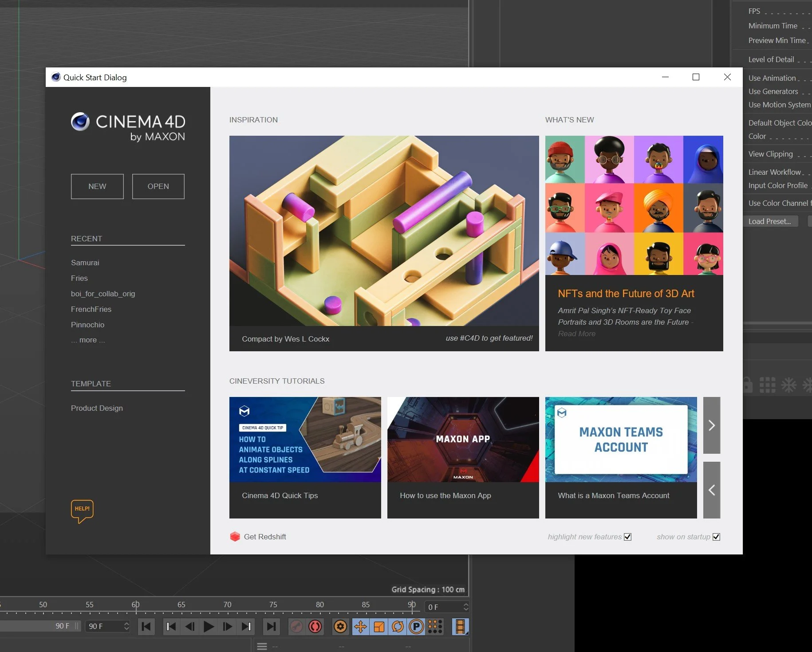Click the Go to Start playback button
This screenshot has height=652, width=812.
pyautogui.click(x=146, y=626)
